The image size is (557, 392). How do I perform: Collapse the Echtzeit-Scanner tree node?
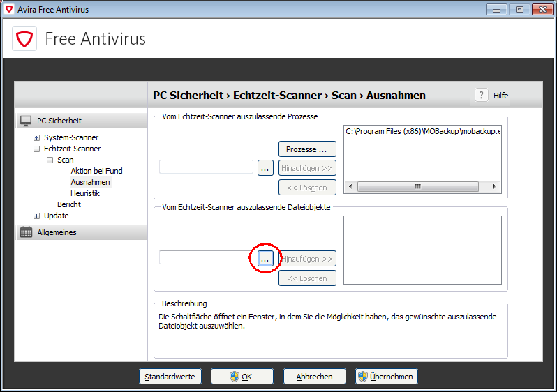pyautogui.click(x=36, y=149)
